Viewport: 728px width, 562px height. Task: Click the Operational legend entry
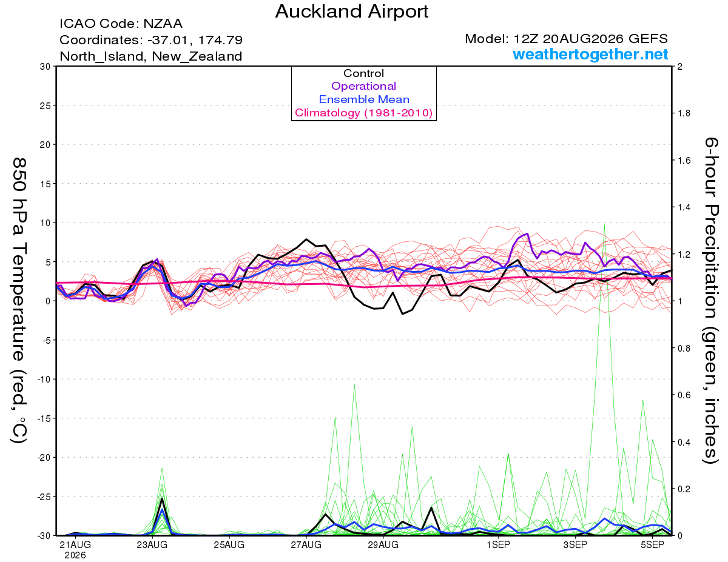tap(363, 86)
